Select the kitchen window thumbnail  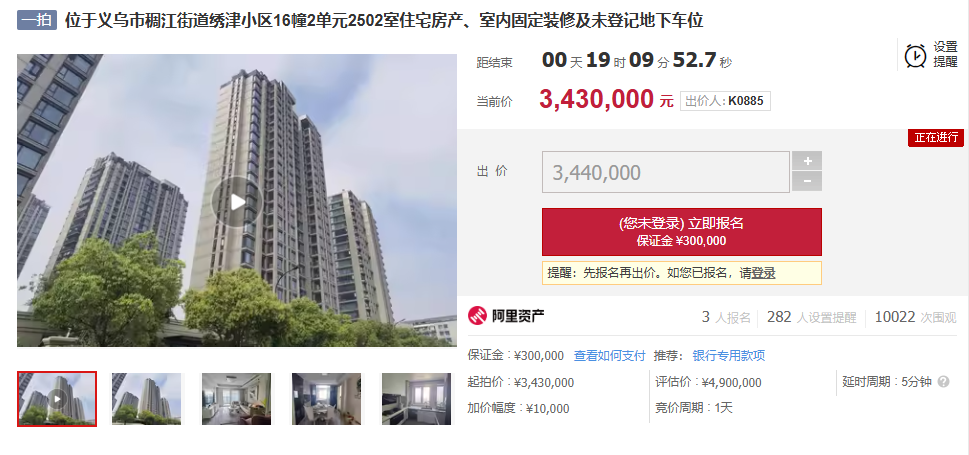click(417, 399)
